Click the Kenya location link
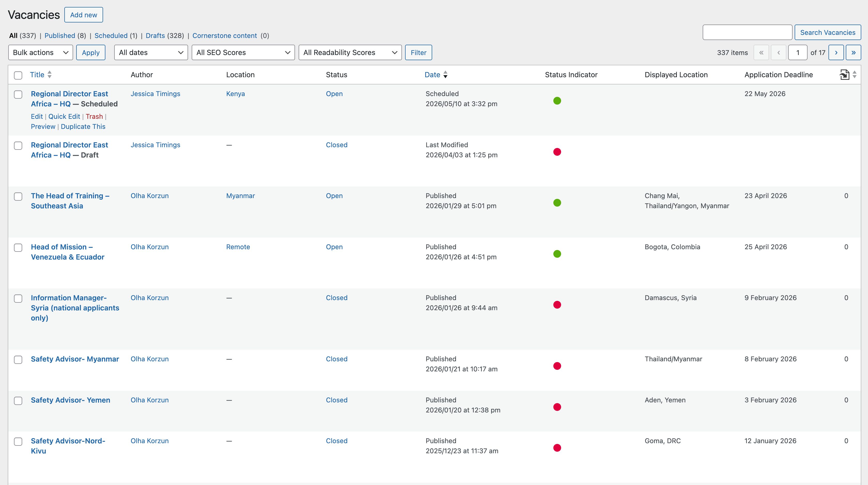This screenshot has width=868, height=485. 235,94
